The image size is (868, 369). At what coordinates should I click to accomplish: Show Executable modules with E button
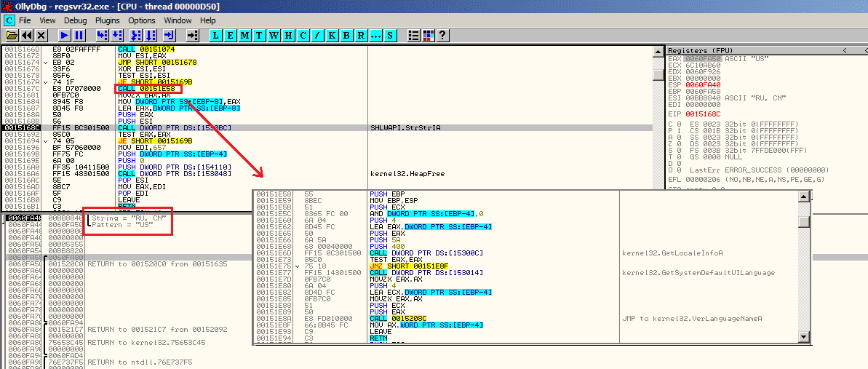pyautogui.click(x=231, y=36)
